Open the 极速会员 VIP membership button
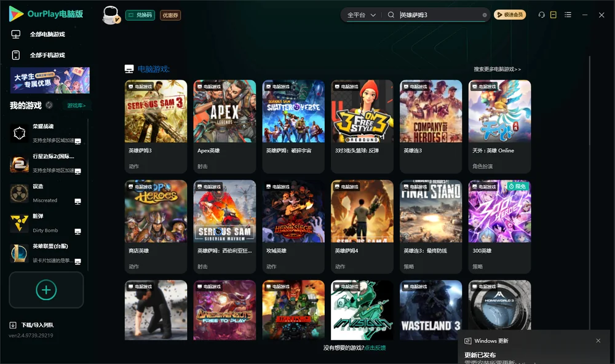The image size is (615, 364). click(x=510, y=15)
